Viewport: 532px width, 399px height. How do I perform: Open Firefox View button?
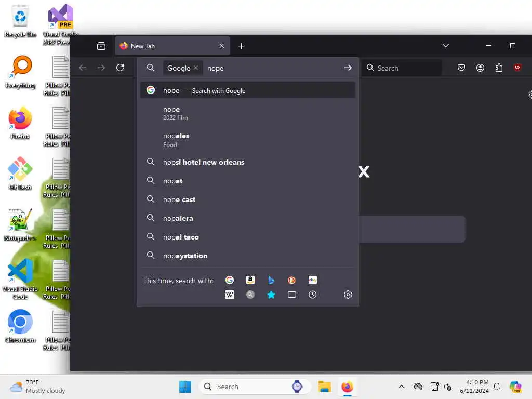point(101,46)
